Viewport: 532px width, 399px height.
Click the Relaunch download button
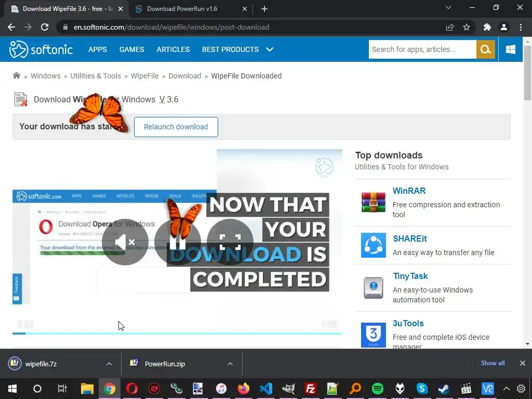coord(176,127)
